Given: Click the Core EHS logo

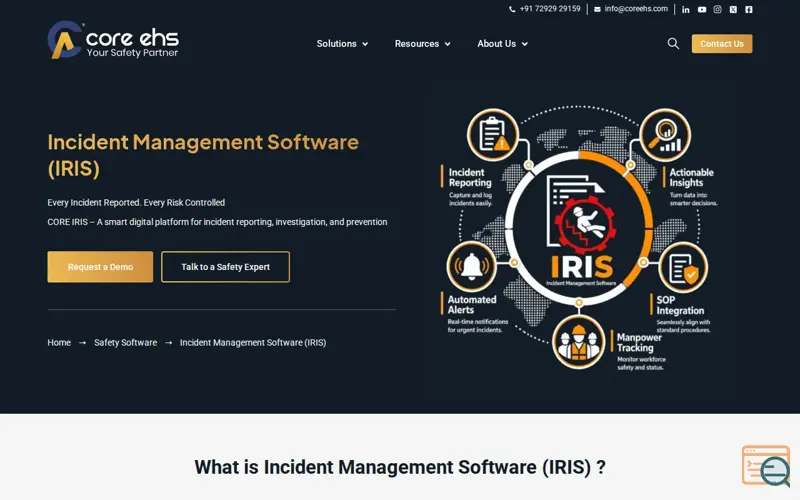Looking at the screenshot, I should [113, 40].
